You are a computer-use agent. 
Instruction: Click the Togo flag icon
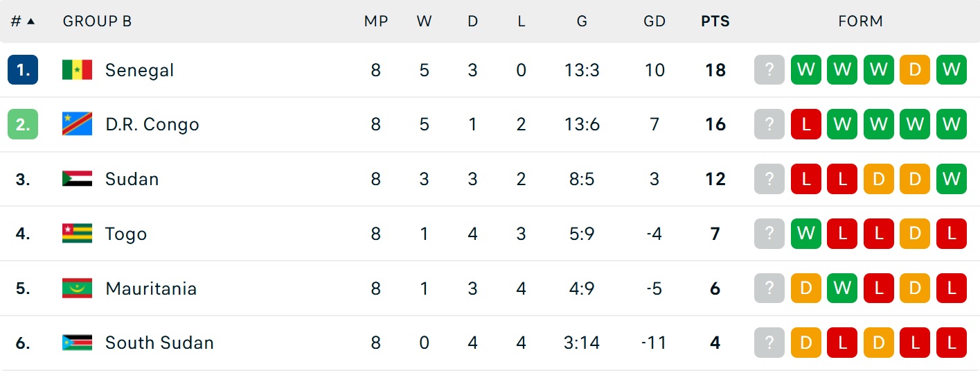coord(77,234)
